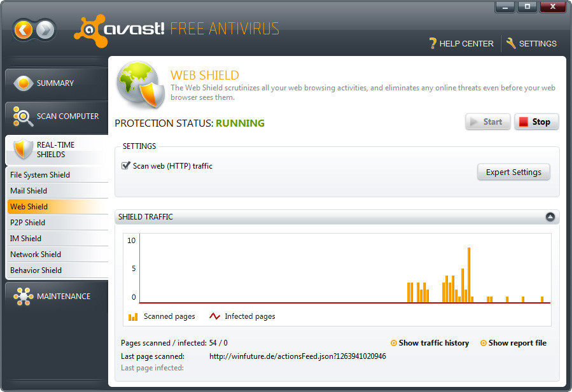Click the WEB SHIELD heading

point(205,75)
